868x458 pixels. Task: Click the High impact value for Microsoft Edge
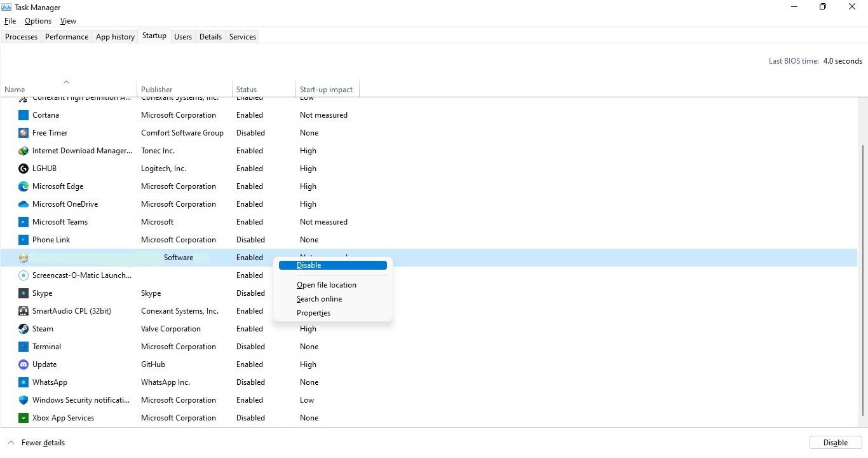click(x=308, y=186)
